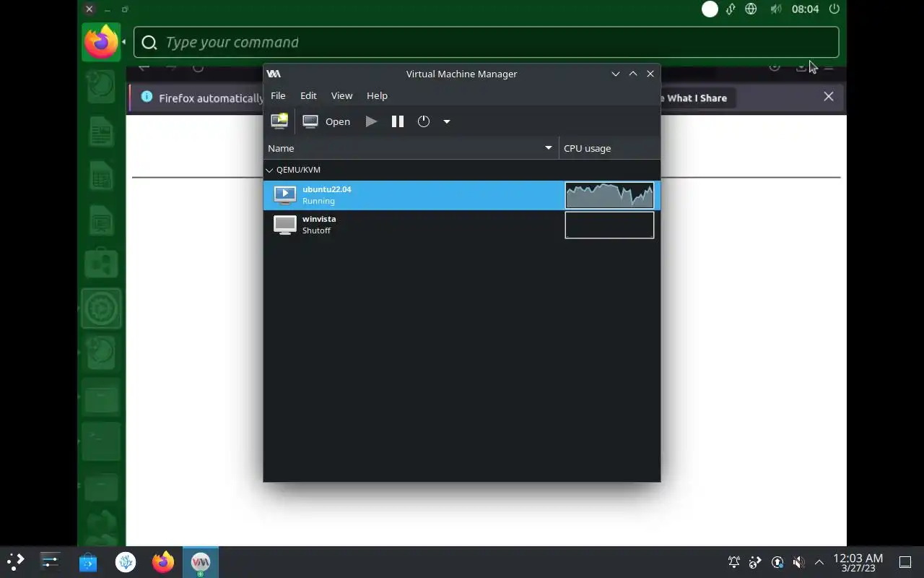The height and width of the screenshot is (578, 924).
Task: Open the notifications bell in system tray
Action: coord(734,562)
